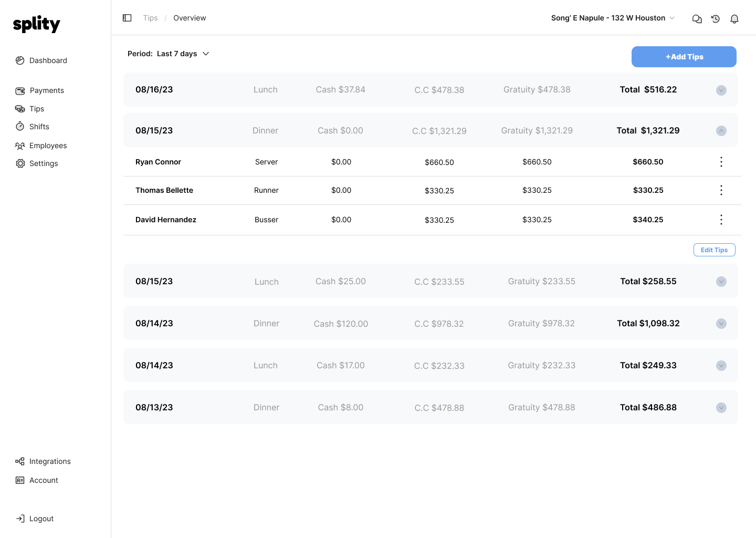The width and height of the screenshot is (756, 538).
Task: Click the Cash $120.00 value
Action: click(x=341, y=324)
